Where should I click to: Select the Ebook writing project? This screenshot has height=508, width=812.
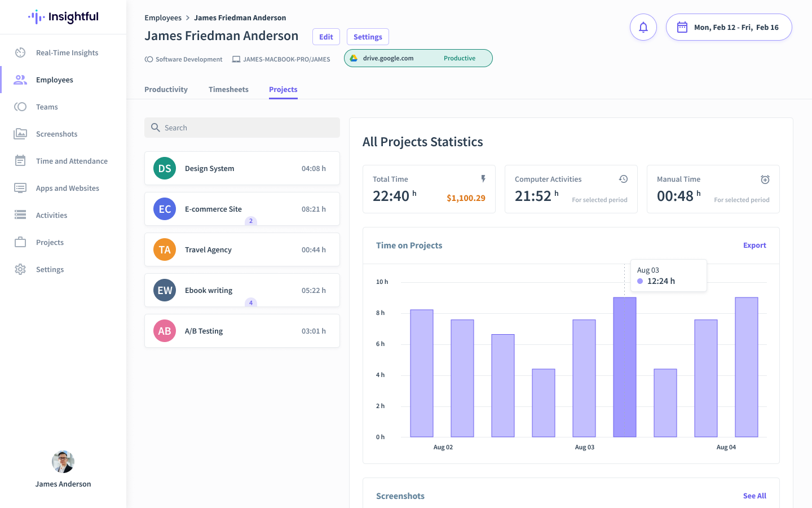click(242, 290)
